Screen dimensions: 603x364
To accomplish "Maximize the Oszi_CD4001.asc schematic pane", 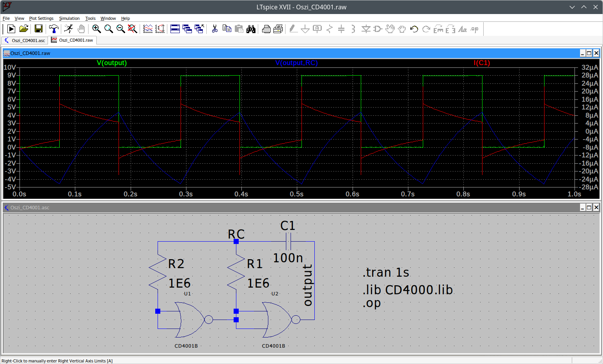I will [589, 207].
